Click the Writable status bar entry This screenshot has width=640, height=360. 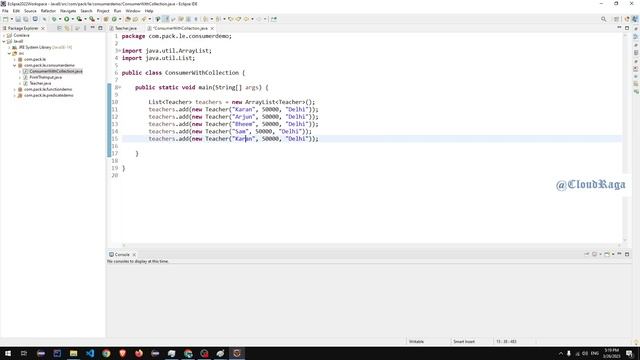click(416, 342)
